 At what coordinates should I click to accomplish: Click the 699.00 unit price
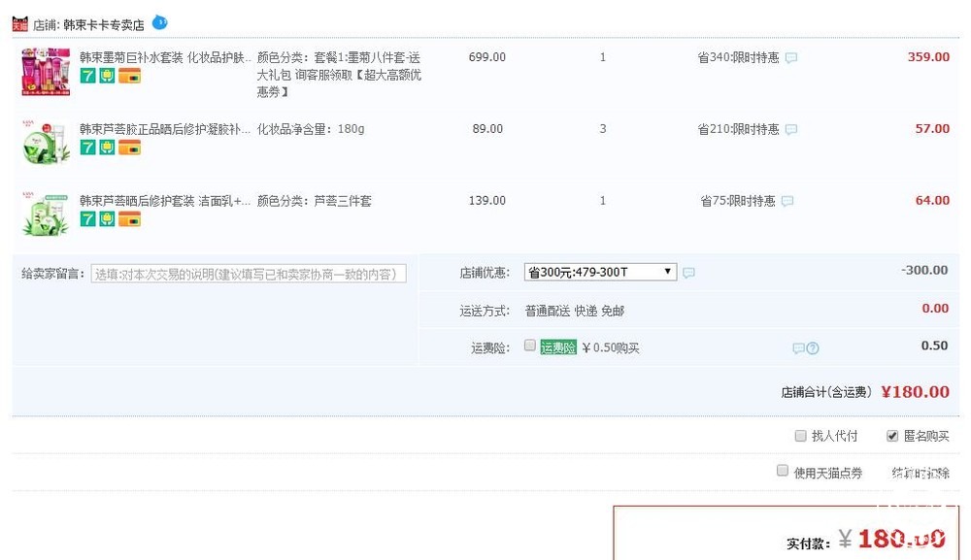(487, 57)
